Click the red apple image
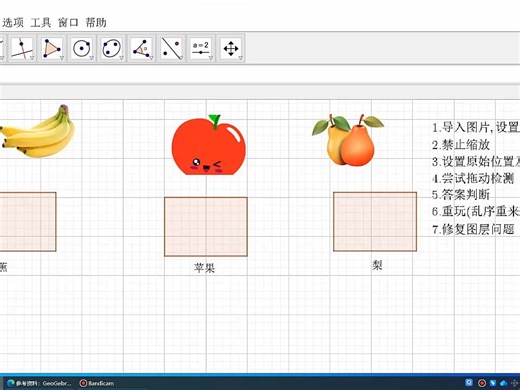The image size is (520, 390). tap(209, 146)
